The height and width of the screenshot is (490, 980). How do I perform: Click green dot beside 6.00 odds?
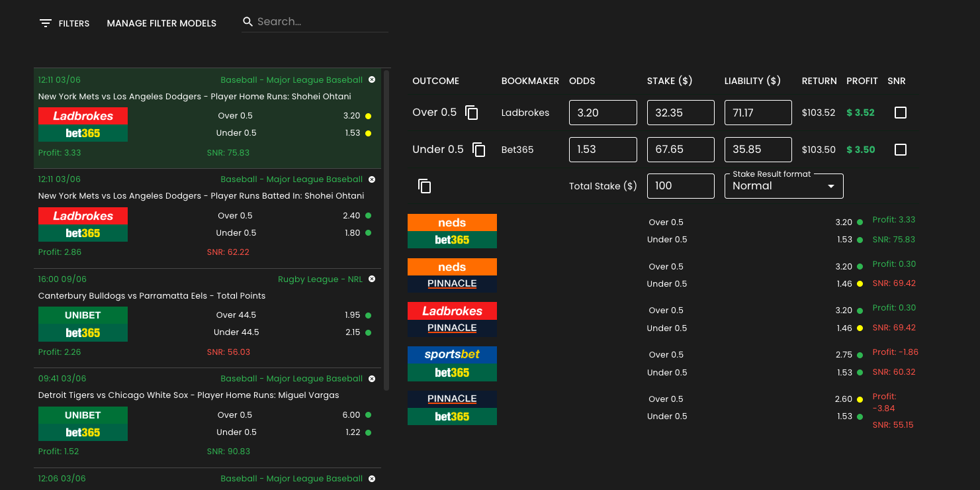point(368,415)
